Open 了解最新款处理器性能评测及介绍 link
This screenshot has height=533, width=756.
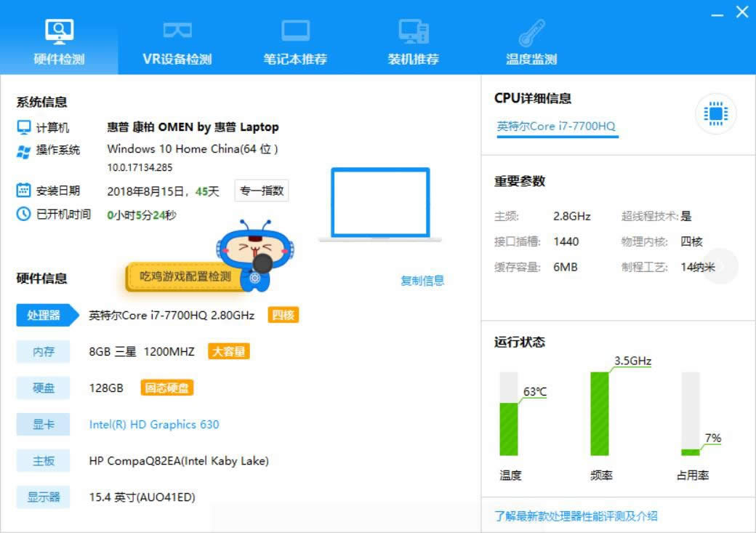pos(576,516)
